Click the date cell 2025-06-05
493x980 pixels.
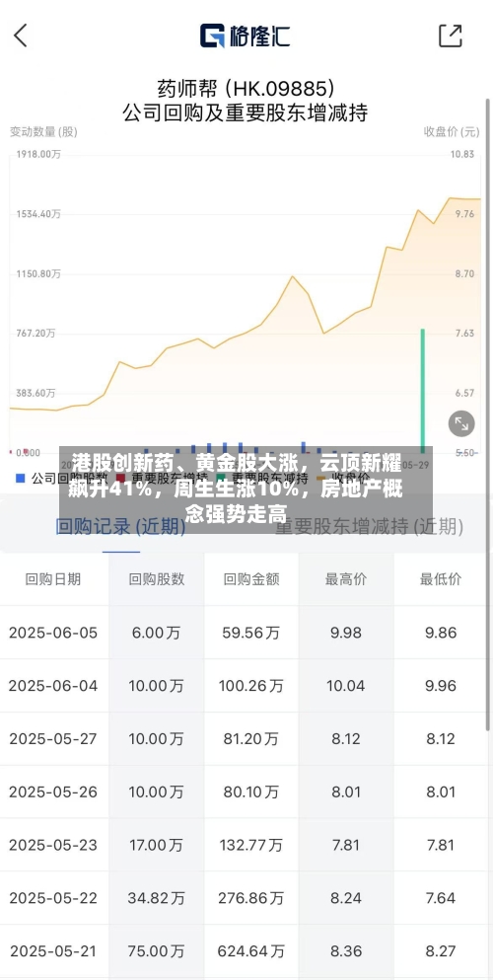[53, 633]
